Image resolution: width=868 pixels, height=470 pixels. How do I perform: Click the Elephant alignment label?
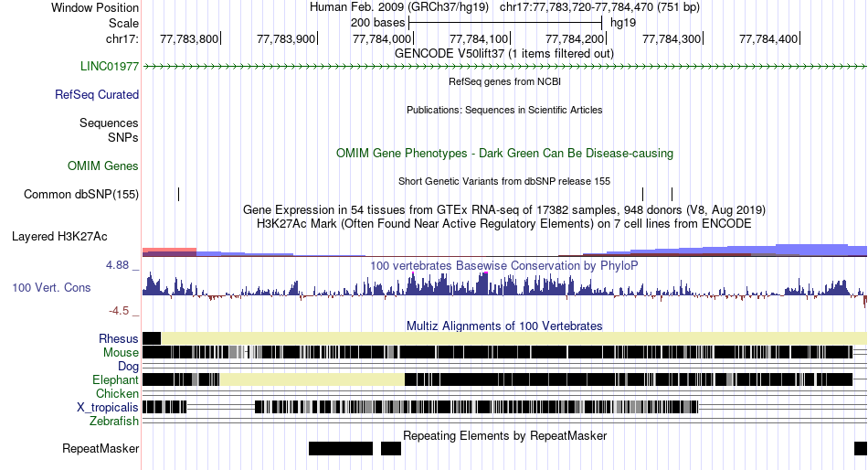(x=116, y=380)
